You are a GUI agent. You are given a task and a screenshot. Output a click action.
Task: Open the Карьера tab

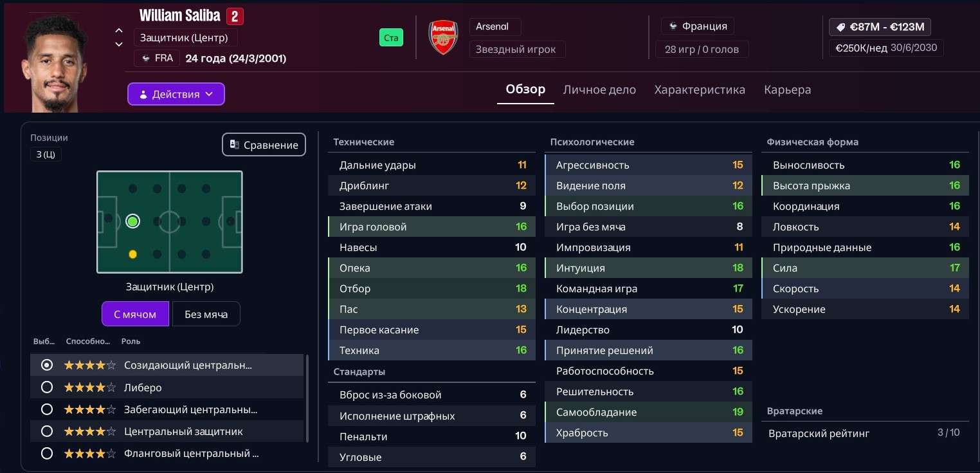coord(787,90)
